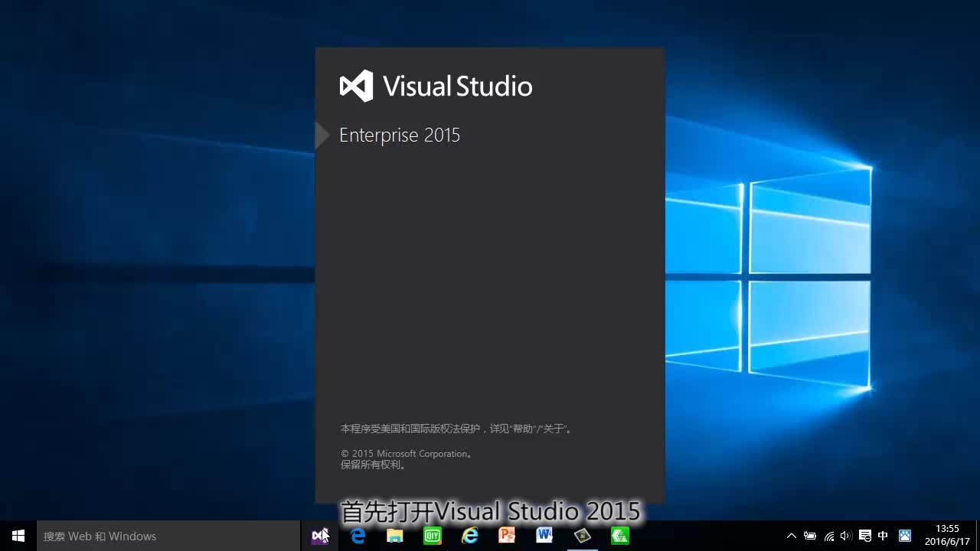Open the Windows Start menu
This screenshot has width=980, height=551.
[18, 536]
